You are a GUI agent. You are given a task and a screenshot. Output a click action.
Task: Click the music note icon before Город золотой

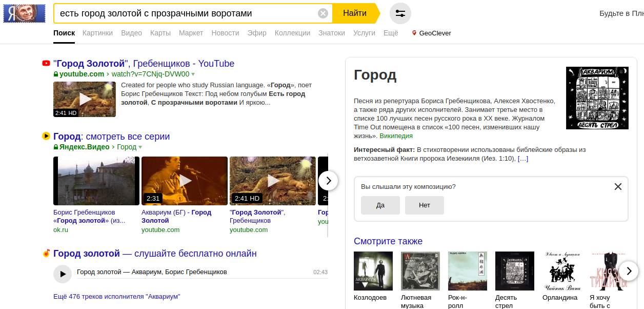(x=45, y=253)
